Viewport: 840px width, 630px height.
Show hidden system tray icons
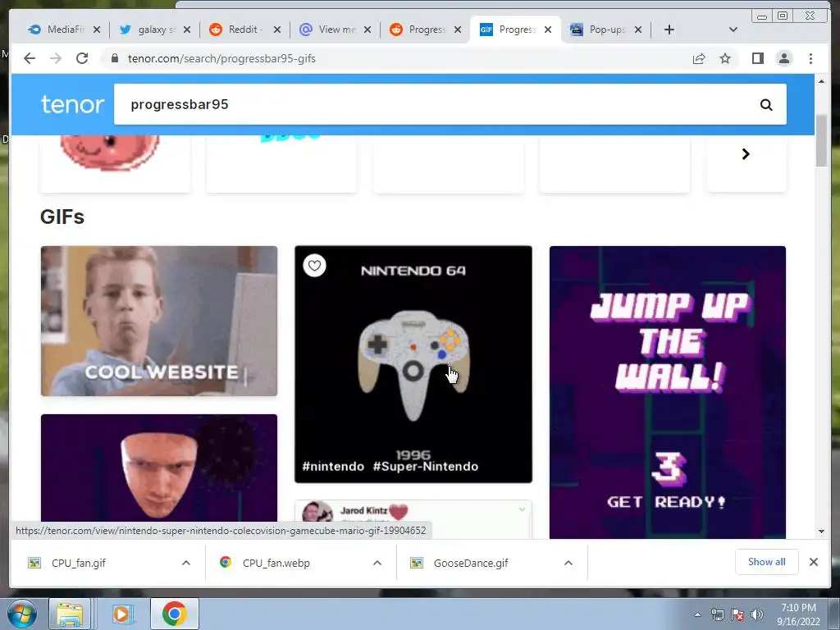click(x=697, y=614)
